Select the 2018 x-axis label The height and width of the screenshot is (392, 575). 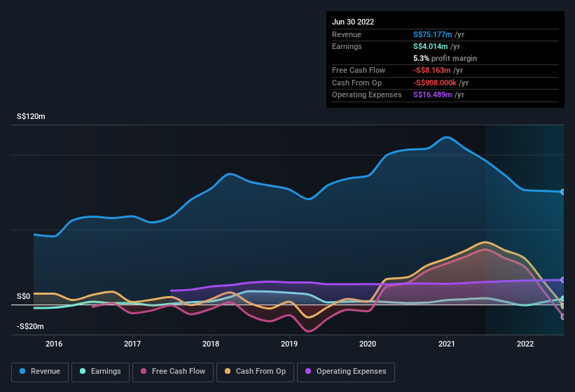tap(211, 344)
